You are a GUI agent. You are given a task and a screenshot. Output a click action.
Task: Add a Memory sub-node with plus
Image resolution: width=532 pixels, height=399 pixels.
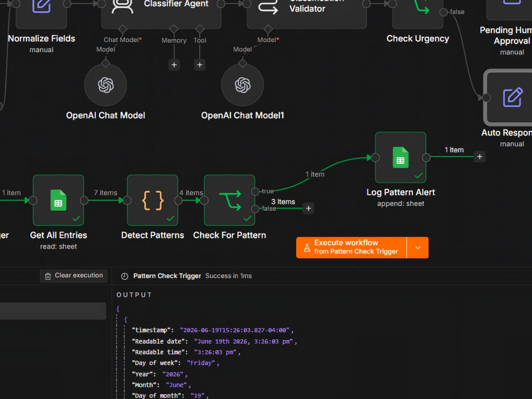(174, 65)
